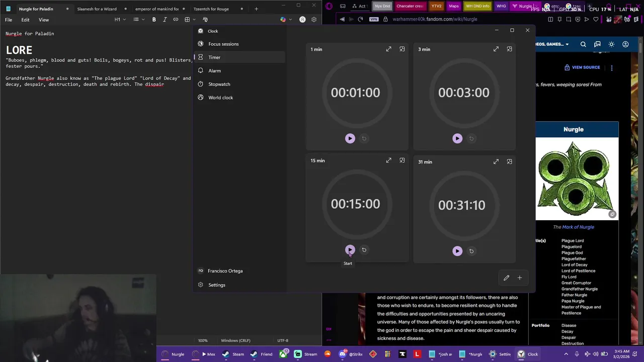This screenshot has height=362, width=644.
Task: Reset the 31 min timer
Action: (471, 251)
